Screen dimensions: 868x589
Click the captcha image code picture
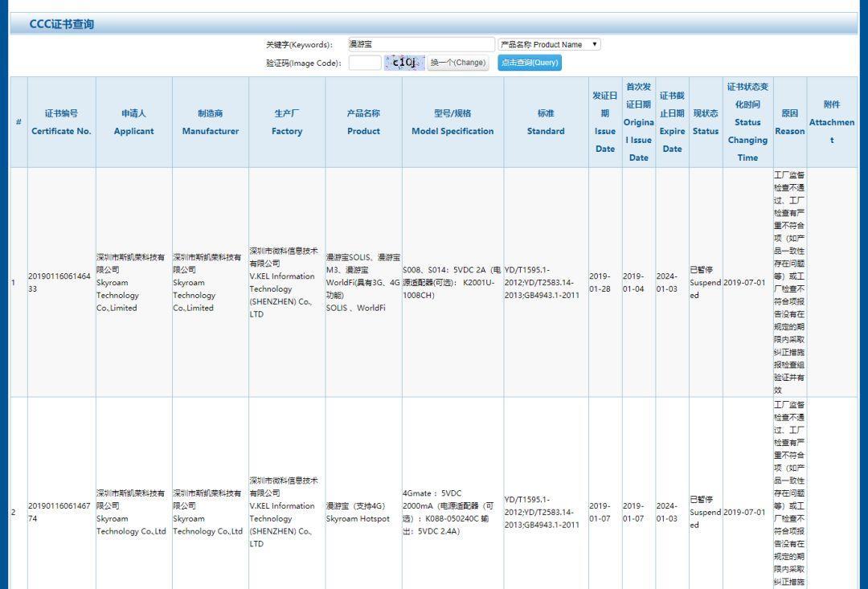(404, 63)
